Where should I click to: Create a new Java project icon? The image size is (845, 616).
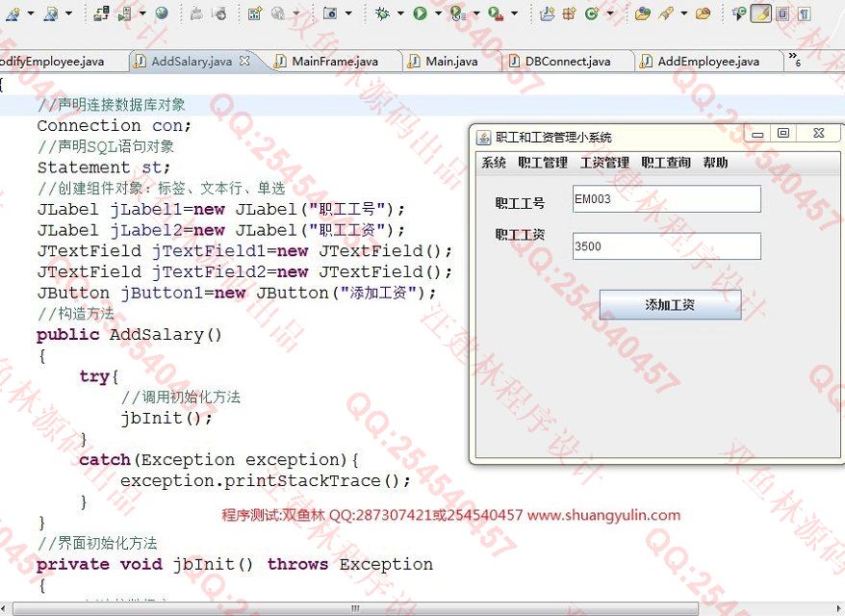(547, 13)
